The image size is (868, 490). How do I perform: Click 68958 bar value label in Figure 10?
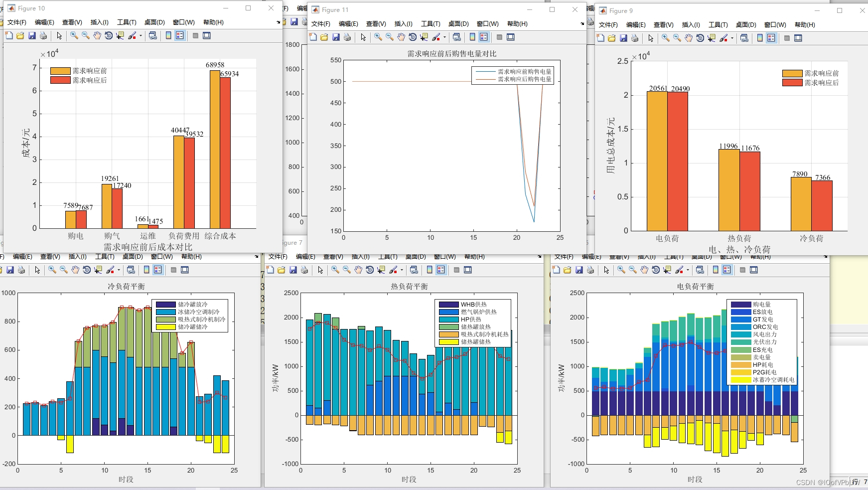(x=215, y=65)
